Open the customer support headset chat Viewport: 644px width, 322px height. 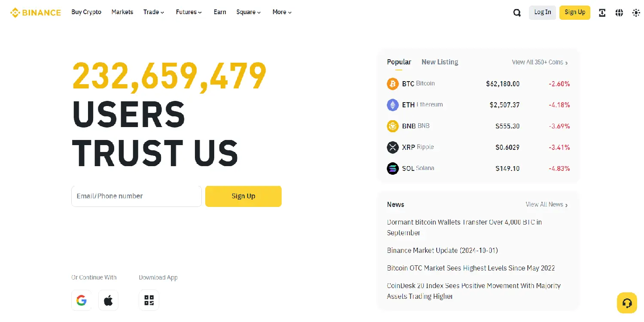point(627,303)
